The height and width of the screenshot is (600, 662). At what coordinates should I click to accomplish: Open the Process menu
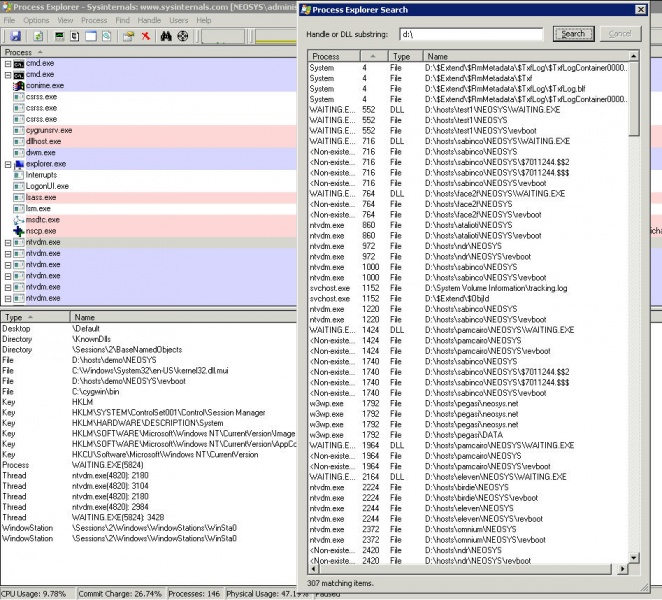tap(94, 20)
